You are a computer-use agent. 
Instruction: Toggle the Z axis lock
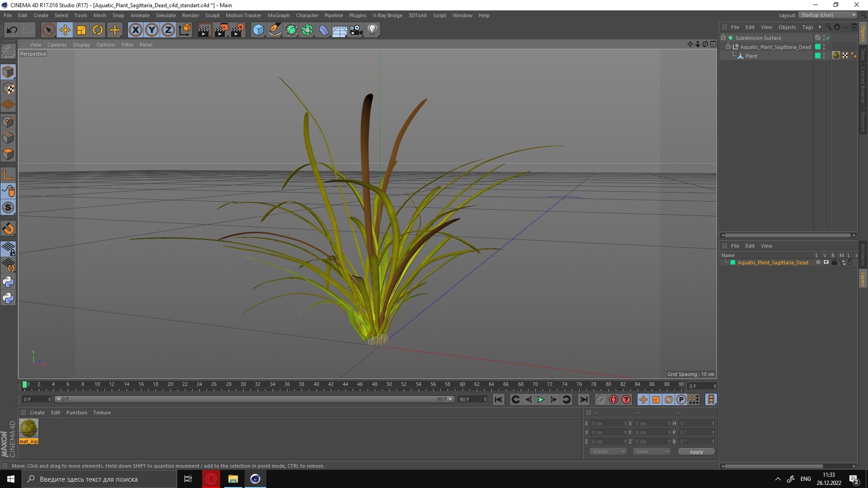(x=168, y=30)
